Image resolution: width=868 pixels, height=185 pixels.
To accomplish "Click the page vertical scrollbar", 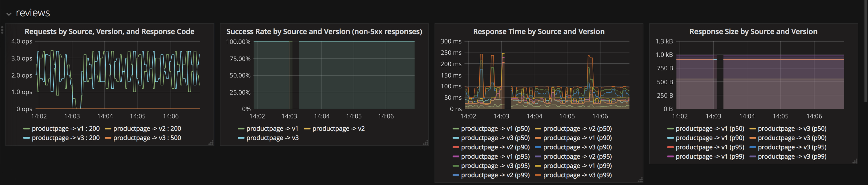I will click(x=866, y=50).
